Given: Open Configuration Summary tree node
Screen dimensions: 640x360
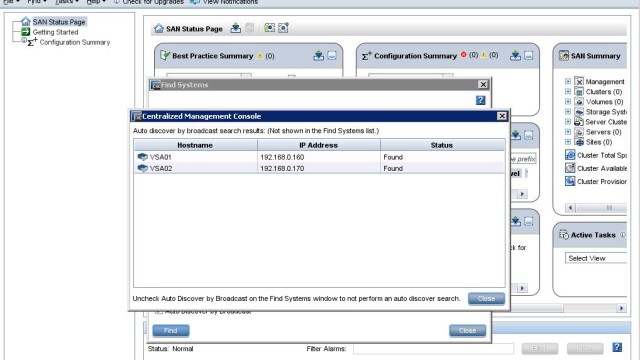Looking at the screenshot, I should click(x=75, y=42).
